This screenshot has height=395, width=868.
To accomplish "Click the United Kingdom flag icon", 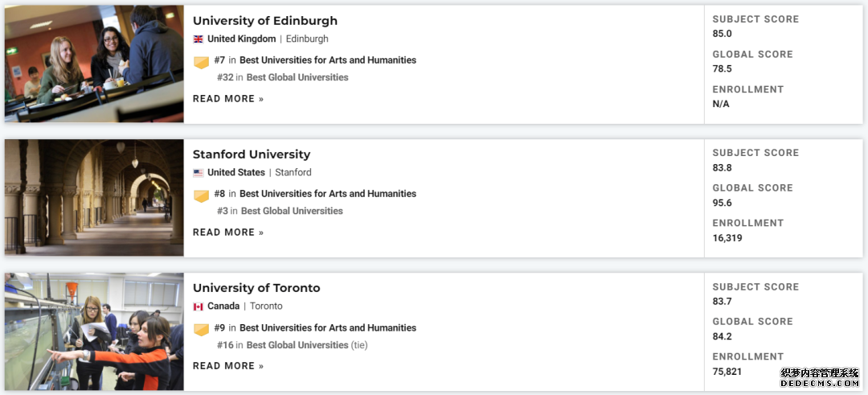I will [199, 39].
